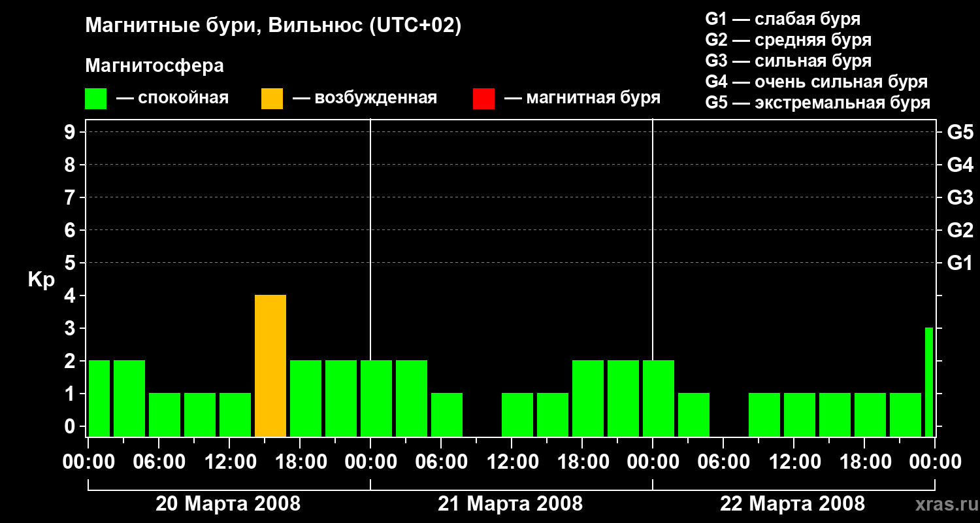This screenshot has height=523, width=980.
Task: Click the date label '20 Марта 2008'
Action: [228, 503]
